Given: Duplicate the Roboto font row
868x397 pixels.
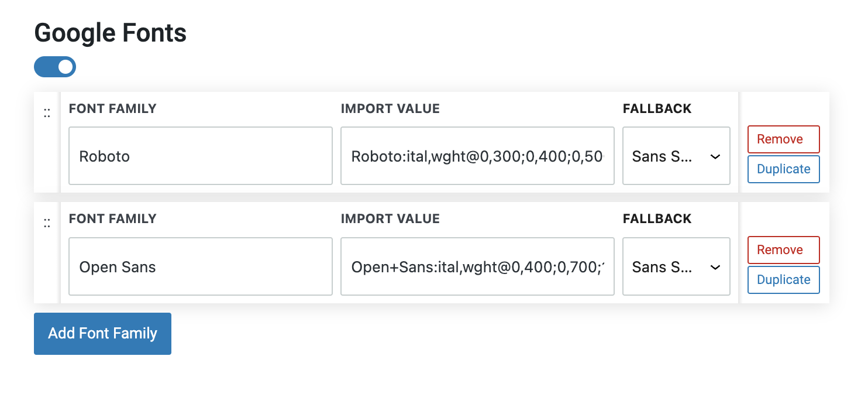Looking at the screenshot, I should click(x=783, y=169).
